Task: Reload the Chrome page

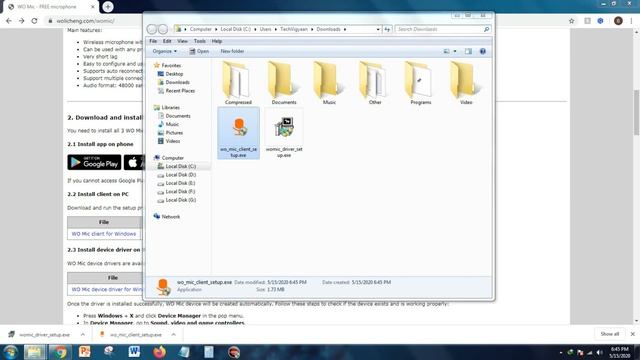Action: (34, 21)
